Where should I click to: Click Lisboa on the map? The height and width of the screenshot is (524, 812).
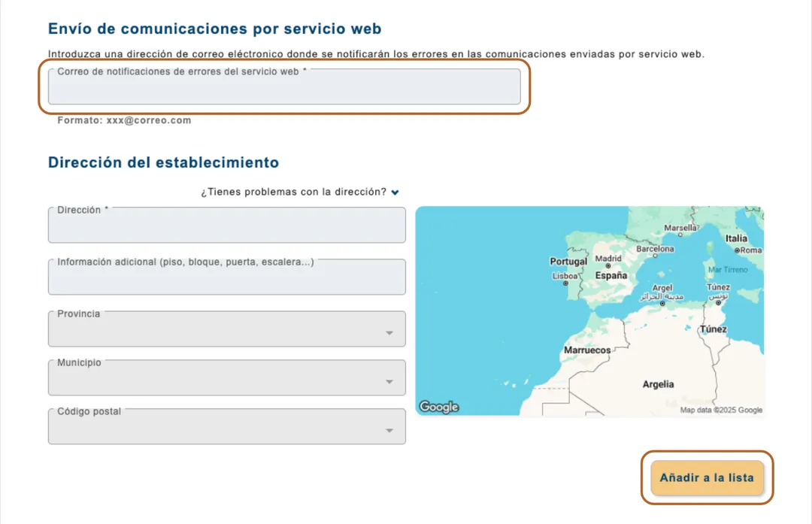pos(565,278)
